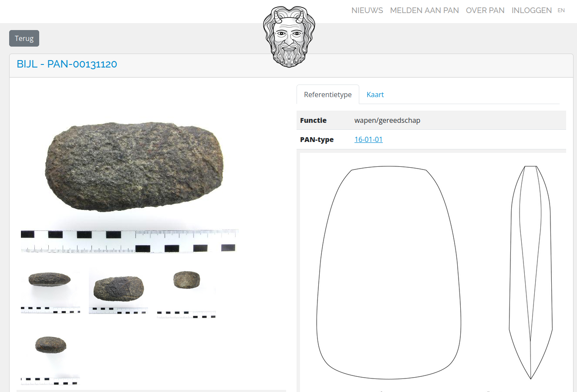577x392 pixels.
Task: Click the scale ruler under main photo
Action: click(130, 241)
